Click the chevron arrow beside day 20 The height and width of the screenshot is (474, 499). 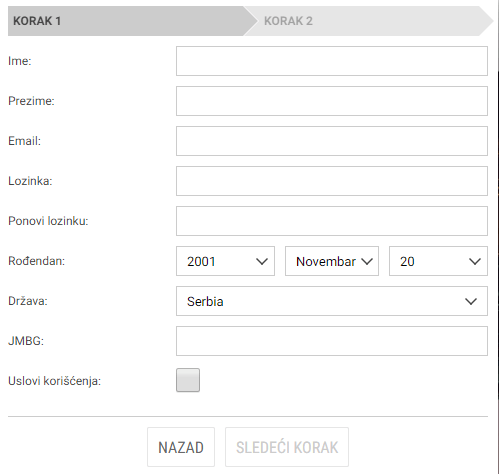point(475,262)
